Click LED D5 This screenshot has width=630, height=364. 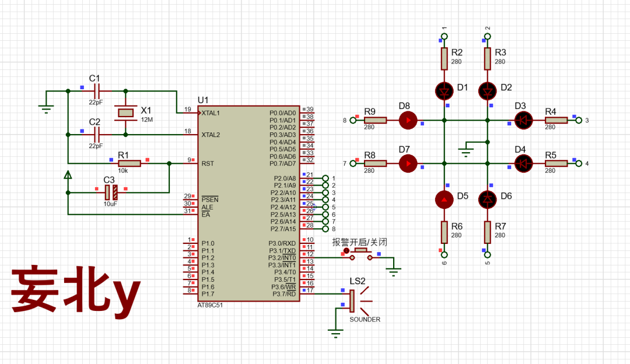click(444, 199)
